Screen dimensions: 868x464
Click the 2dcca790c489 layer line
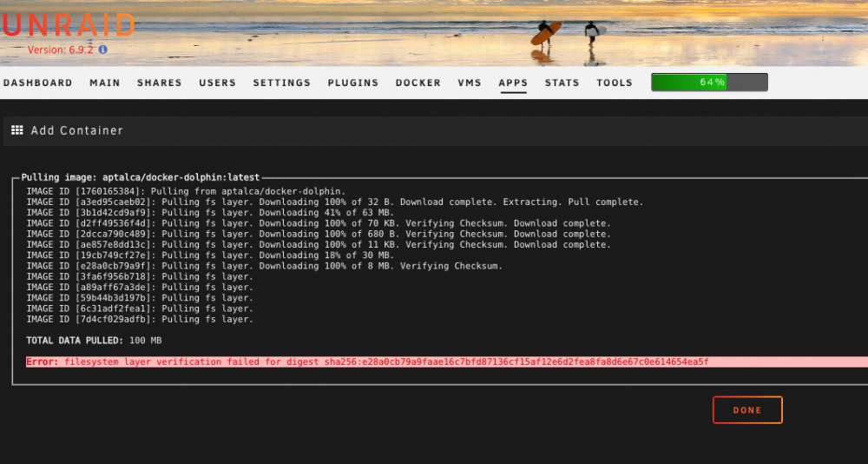[319, 234]
